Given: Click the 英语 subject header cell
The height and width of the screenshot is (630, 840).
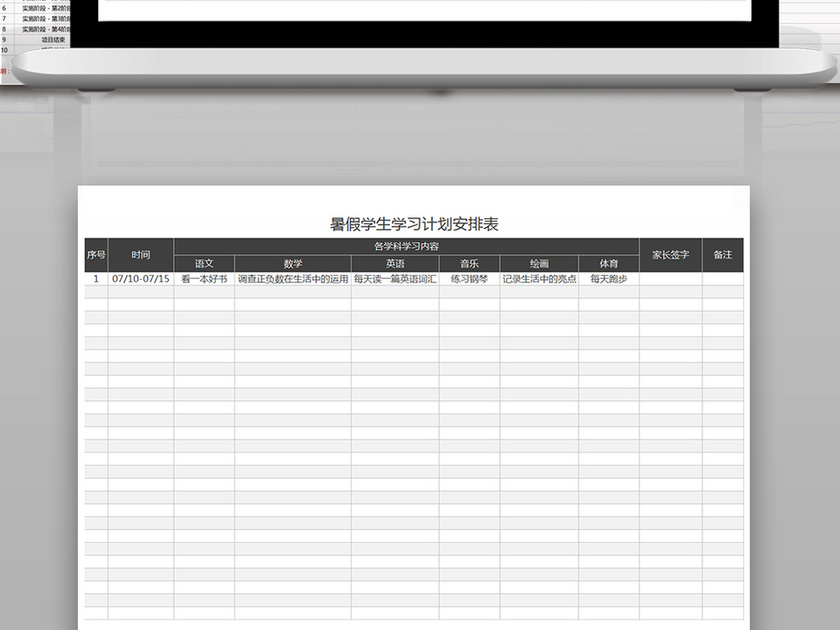Looking at the screenshot, I should click(395, 263).
